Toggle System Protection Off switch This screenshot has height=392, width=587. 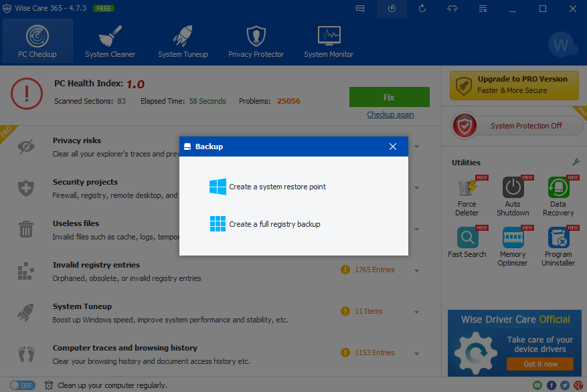[x=518, y=126]
